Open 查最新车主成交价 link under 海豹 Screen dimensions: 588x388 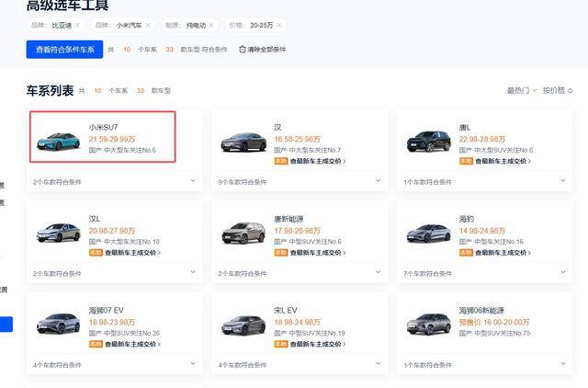[x=503, y=253]
